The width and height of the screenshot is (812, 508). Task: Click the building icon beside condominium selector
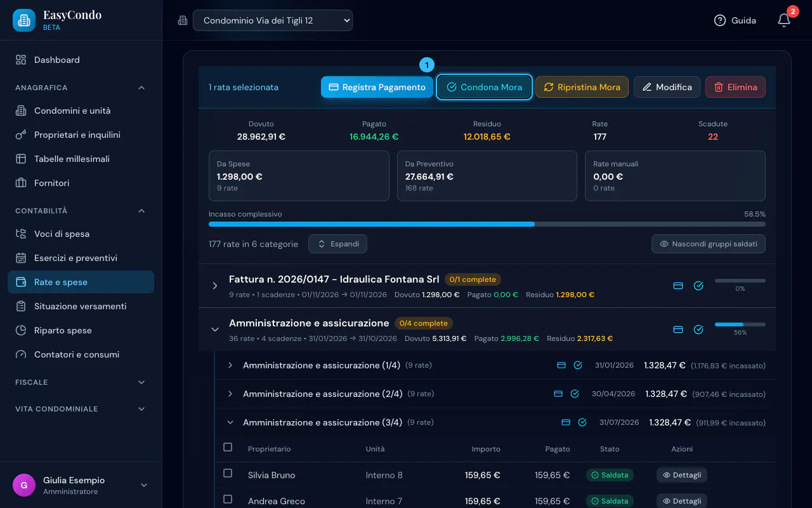(183, 20)
